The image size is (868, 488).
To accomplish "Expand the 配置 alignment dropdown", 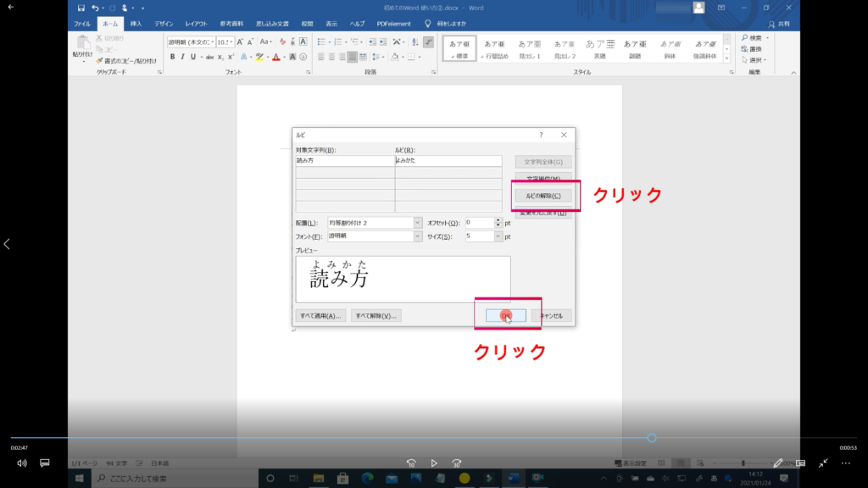I will point(417,223).
